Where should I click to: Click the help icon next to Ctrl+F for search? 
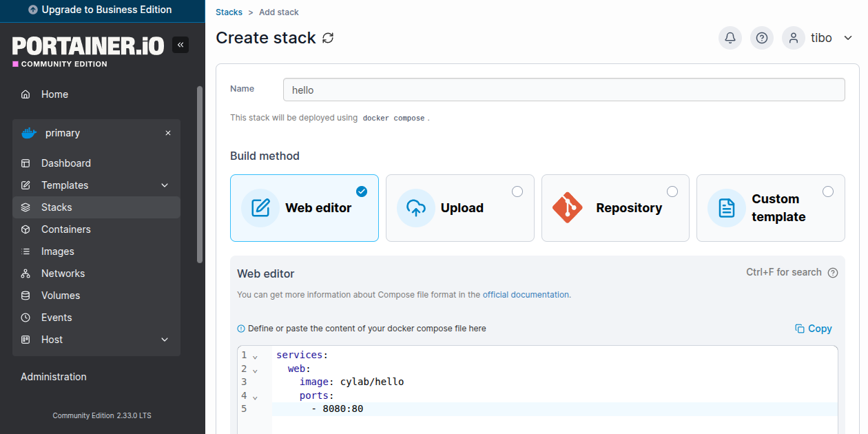[x=833, y=273]
